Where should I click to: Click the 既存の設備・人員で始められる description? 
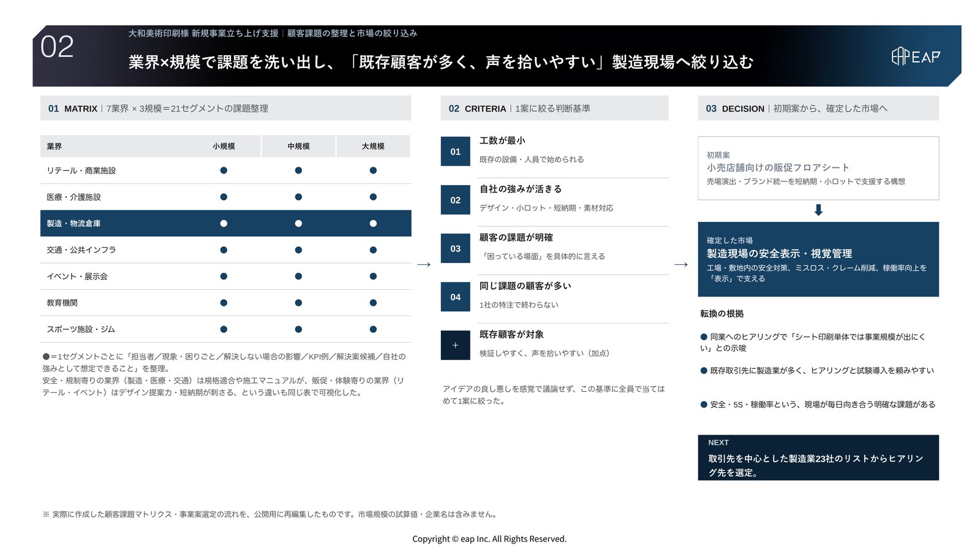pyautogui.click(x=532, y=159)
